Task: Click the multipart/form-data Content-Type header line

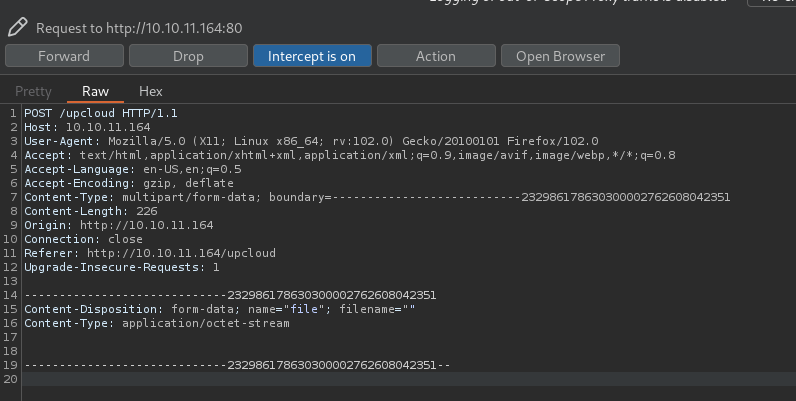Action: (x=377, y=197)
